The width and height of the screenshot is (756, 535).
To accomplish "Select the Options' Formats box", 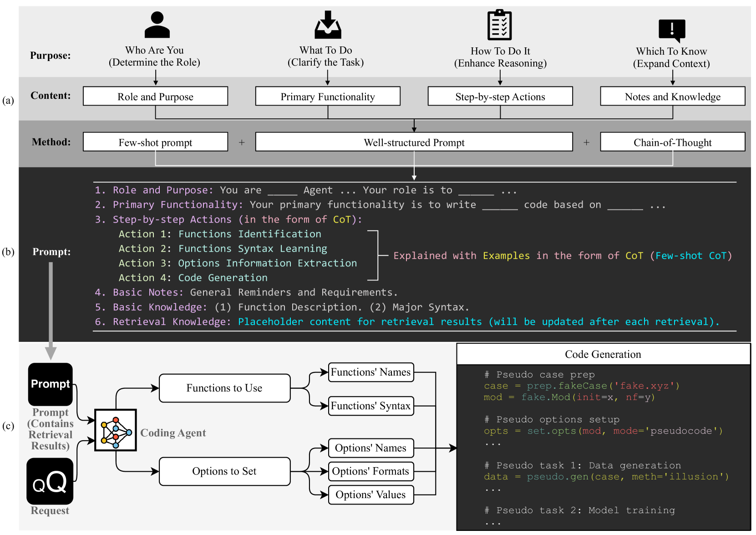I will coord(370,471).
